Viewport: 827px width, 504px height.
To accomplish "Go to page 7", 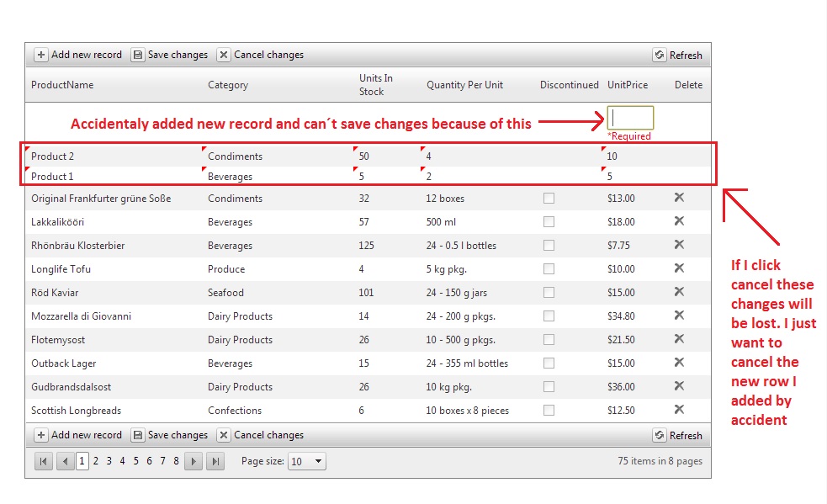I will [x=162, y=461].
